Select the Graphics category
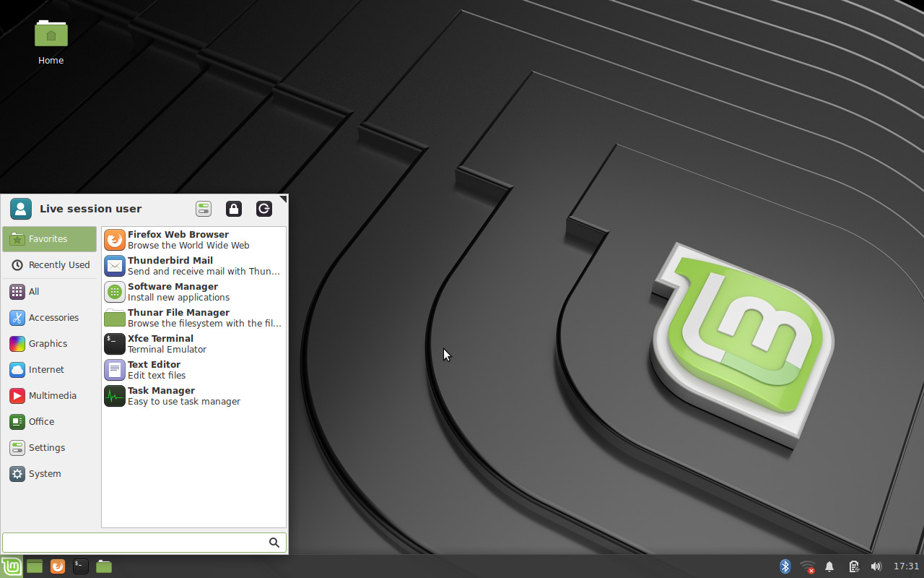The image size is (924, 578). point(48,343)
